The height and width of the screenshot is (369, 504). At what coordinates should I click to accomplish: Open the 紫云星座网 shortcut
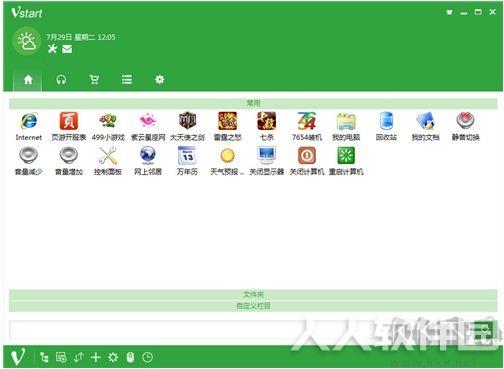(148, 121)
